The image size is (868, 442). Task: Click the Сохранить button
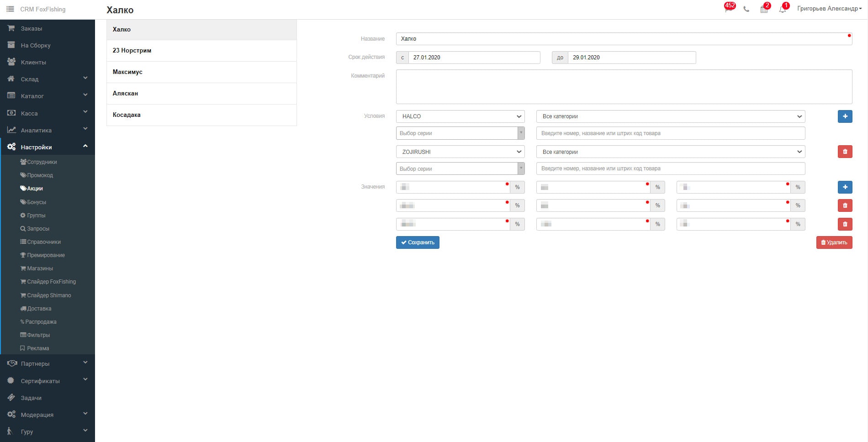tap(418, 242)
